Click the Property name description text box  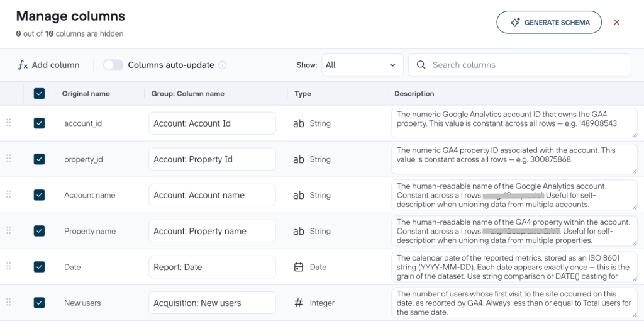click(514, 230)
